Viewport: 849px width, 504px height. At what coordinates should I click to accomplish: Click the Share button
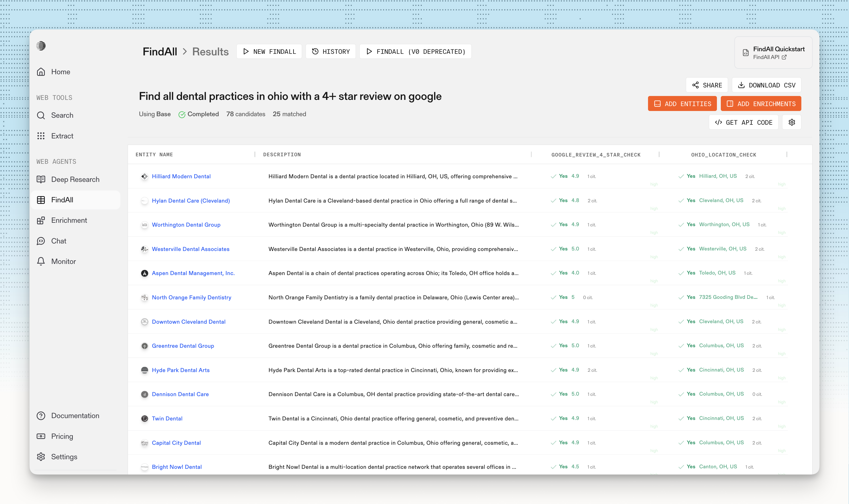coord(707,85)
